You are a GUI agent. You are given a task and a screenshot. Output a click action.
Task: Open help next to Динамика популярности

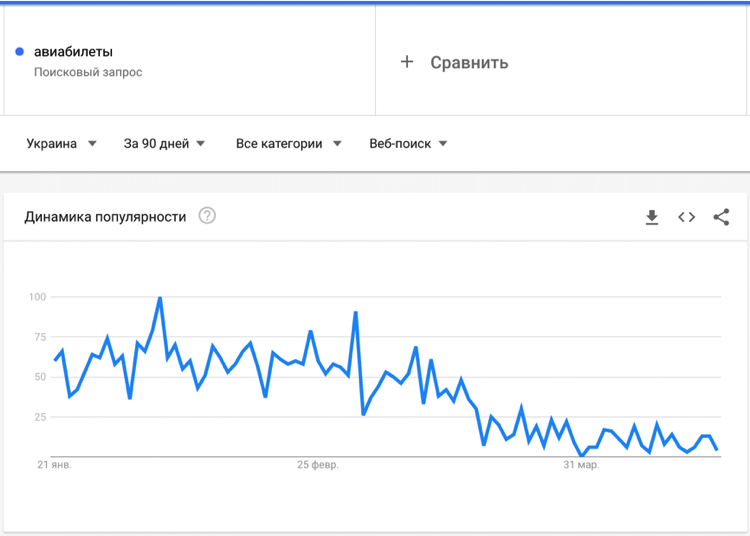point(207,216)
